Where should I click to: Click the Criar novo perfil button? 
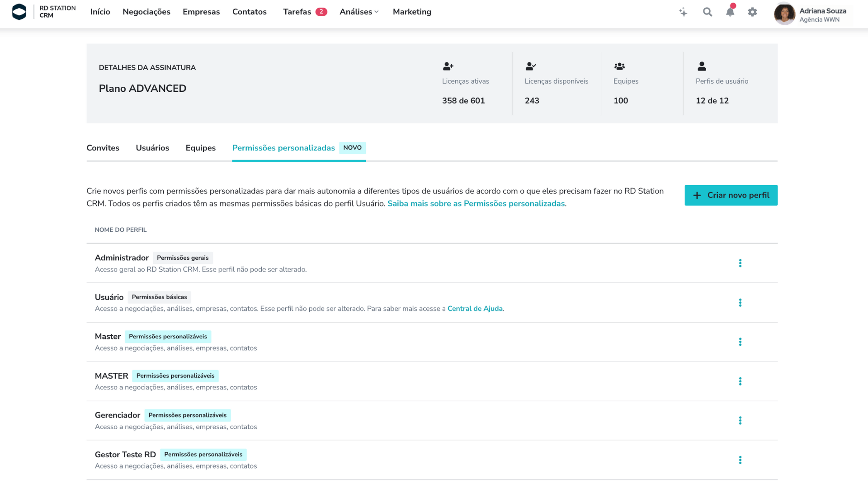[731, 195]
